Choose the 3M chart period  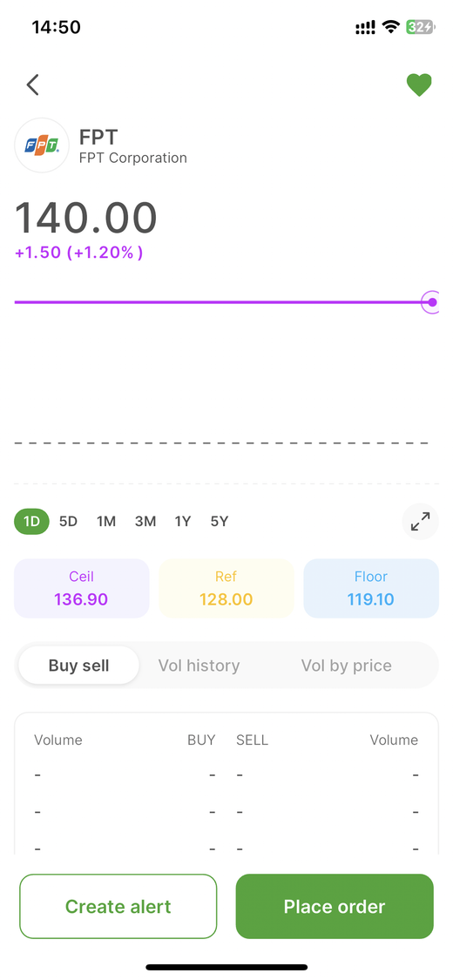145,521
